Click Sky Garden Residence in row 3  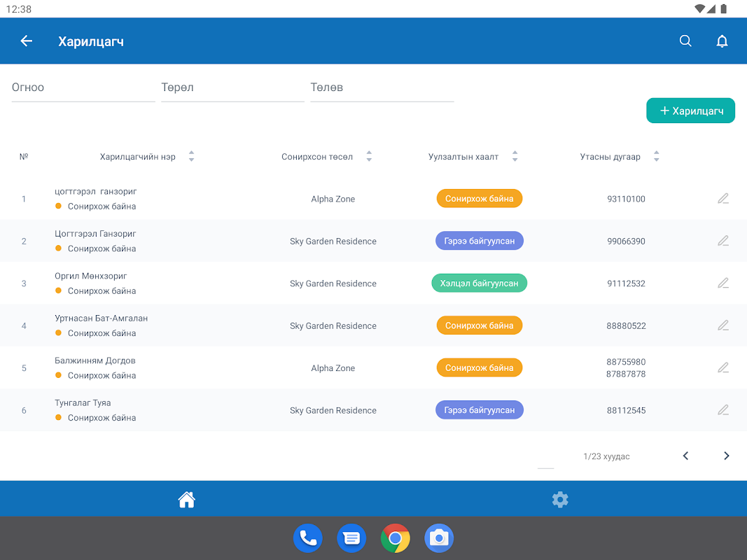pos(333,283)
